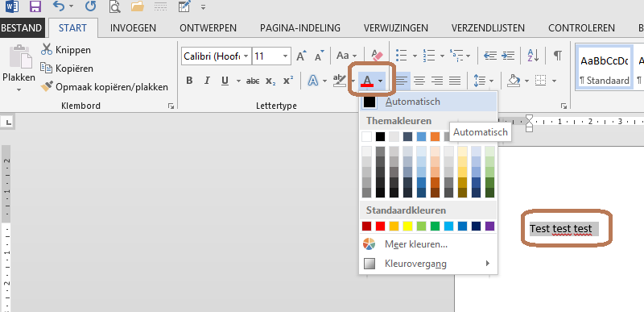Viewport: 644px width, 312px height.
Task: Toggle superscript formatting
Action: [x=288, y=81]
